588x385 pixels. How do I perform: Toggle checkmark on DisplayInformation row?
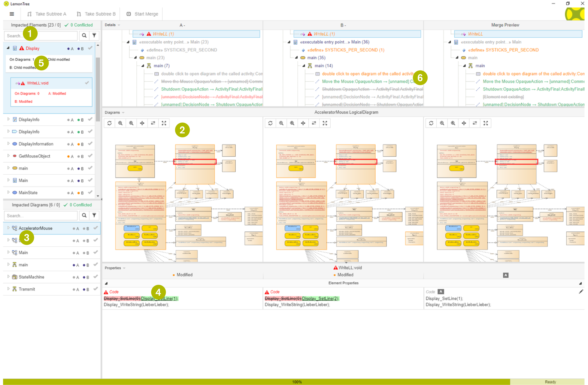coord(90,144)
